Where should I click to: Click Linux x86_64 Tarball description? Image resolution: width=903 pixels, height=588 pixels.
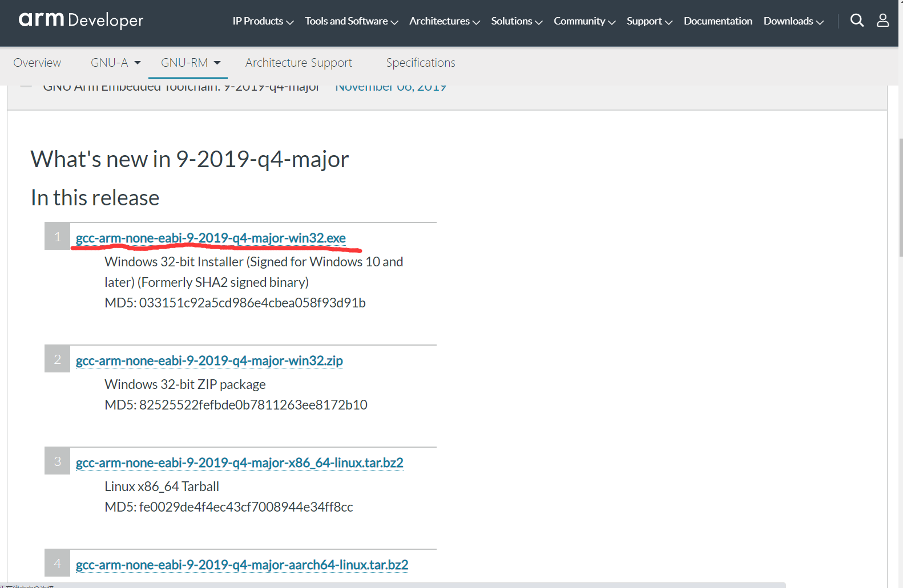coord(162,486)
